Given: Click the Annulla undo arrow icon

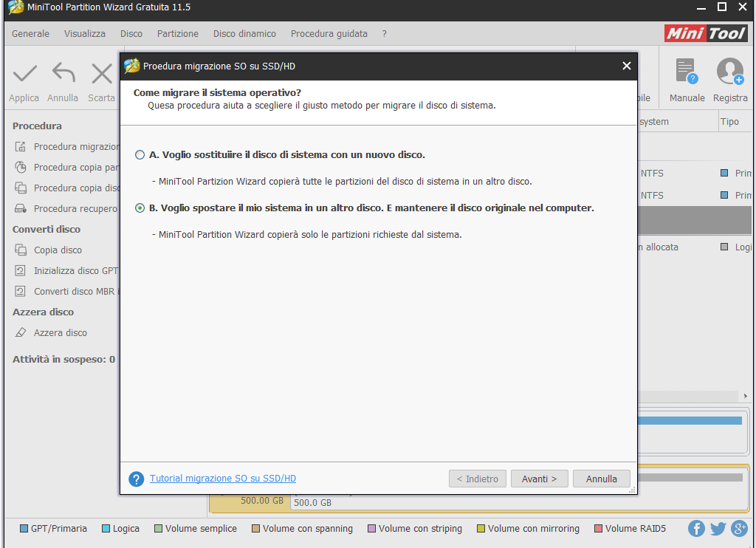Looking at the screenshot, I should [x=63, y=73].
